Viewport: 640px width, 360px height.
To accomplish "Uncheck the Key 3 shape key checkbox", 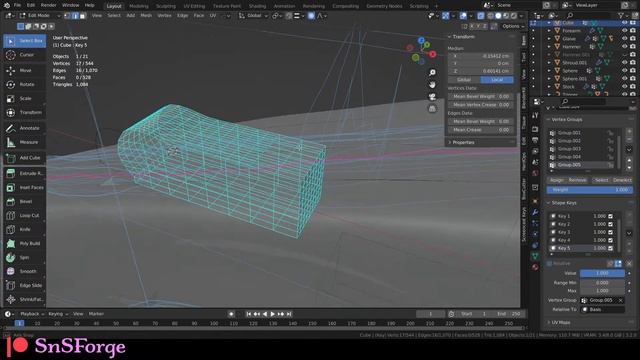I will [x=611, y=232].
